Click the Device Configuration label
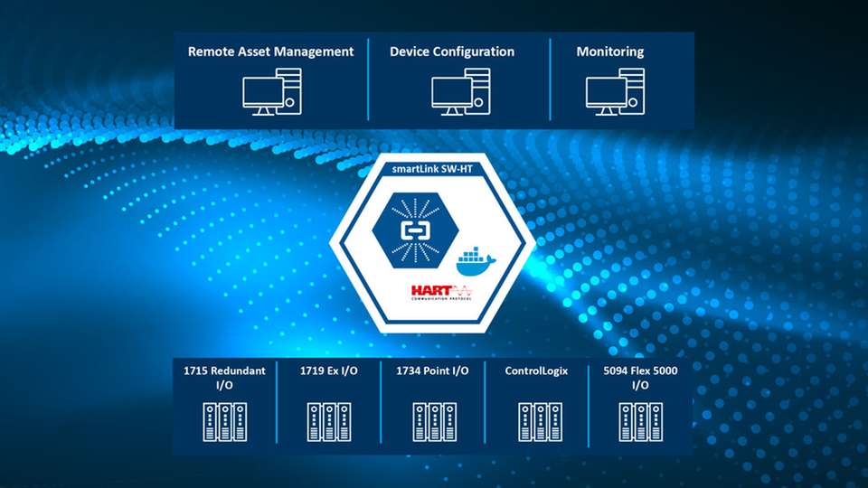Image resolution: width=868 pixels, height=488 pixels. coord(452,52)
